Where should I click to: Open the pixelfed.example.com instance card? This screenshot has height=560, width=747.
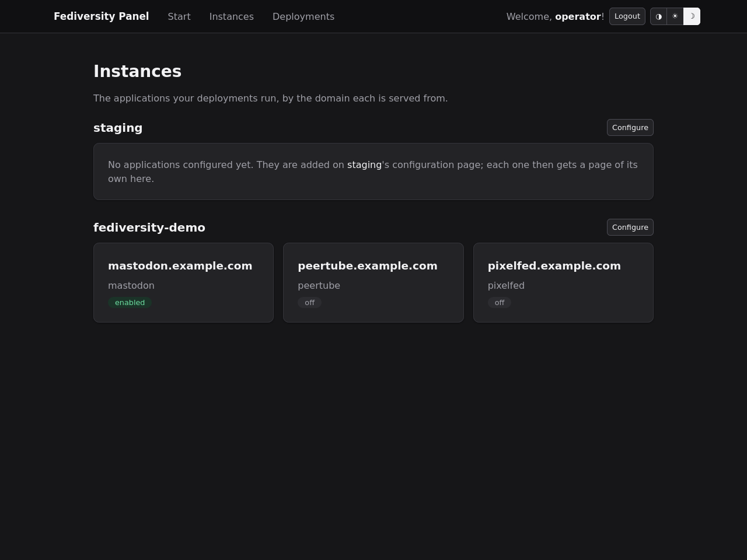[563, 282]
